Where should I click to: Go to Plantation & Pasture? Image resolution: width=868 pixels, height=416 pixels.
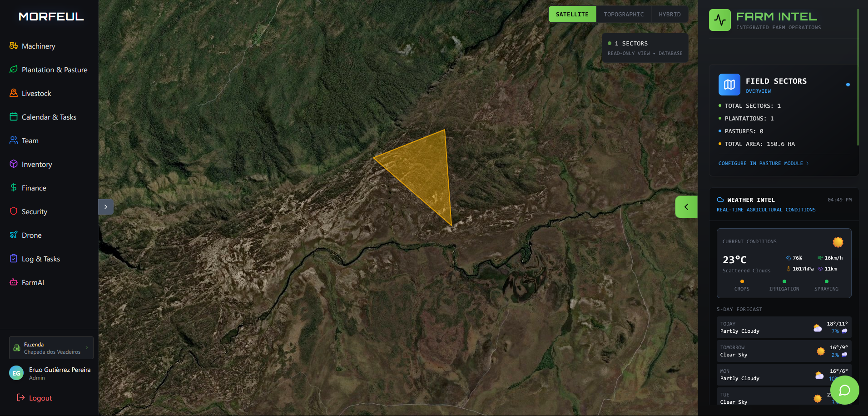pos(54,70)
